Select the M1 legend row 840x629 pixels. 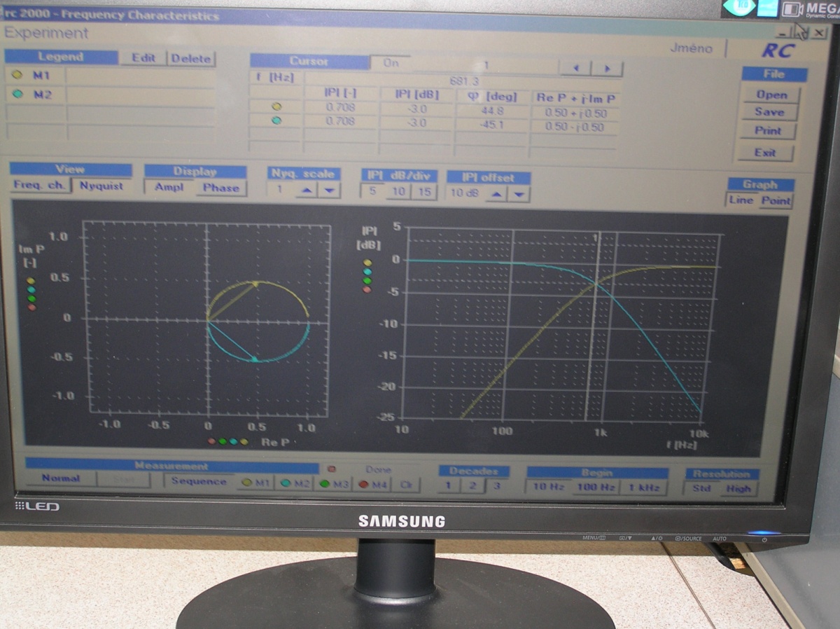(x=111, y=76)
